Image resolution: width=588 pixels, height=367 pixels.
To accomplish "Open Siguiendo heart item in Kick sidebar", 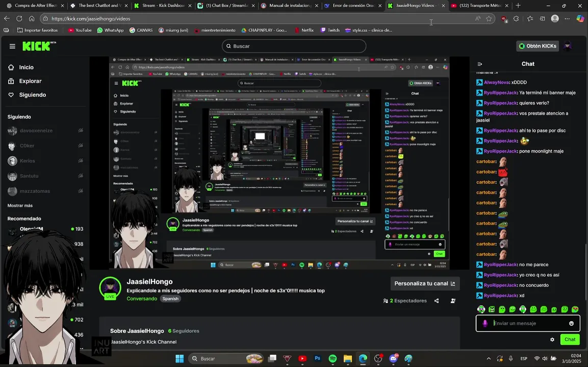I will pyautogui.click(x=27, y=95).
